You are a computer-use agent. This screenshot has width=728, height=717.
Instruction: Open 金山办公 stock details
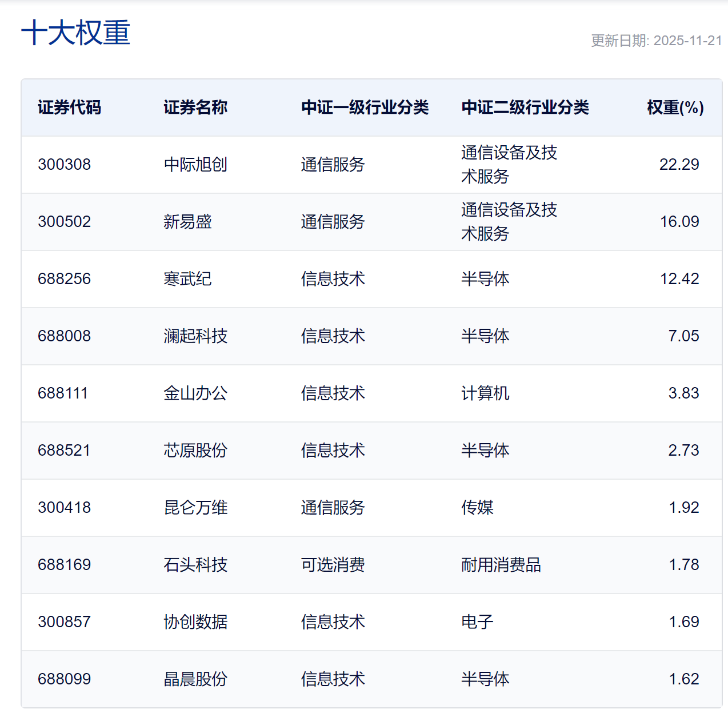pos(194,393)
